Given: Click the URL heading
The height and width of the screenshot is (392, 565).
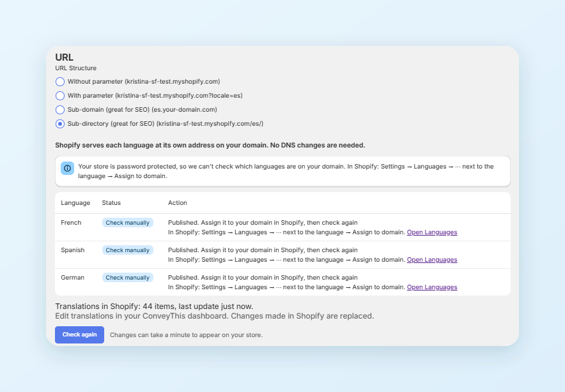Looking at the screenshot, I should 64,57.
